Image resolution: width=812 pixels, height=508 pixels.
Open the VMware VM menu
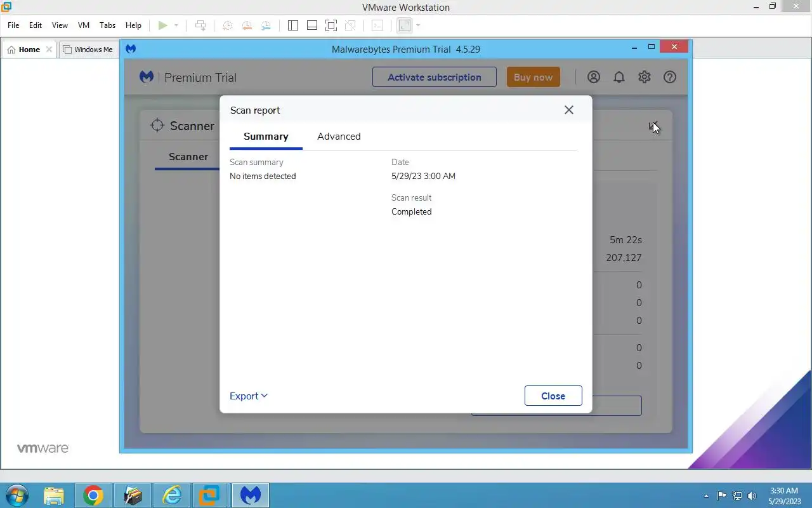(84, 25)
